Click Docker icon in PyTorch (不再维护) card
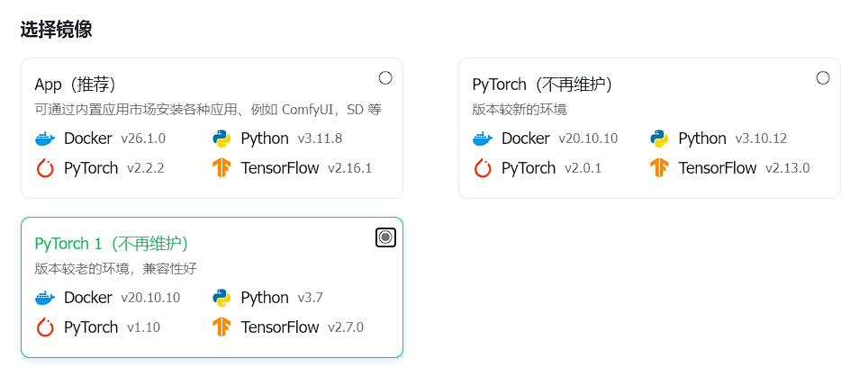 (483, 139)
